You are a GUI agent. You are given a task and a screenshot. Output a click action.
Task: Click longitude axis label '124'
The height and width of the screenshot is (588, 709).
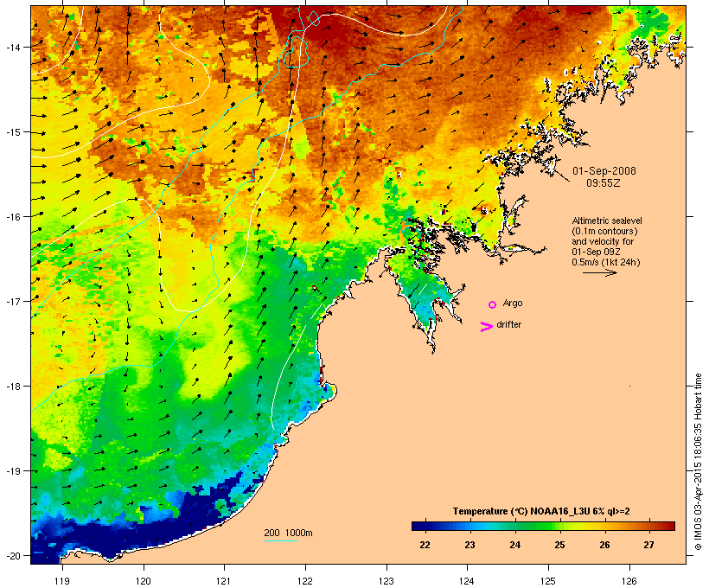click(x=467, y=581)
